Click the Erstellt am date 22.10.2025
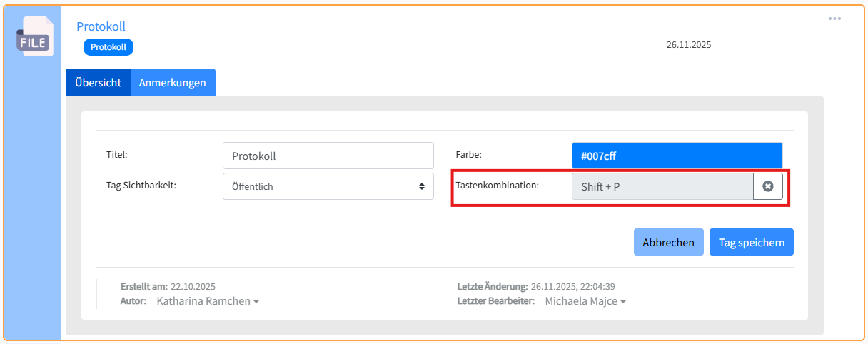 193,287
